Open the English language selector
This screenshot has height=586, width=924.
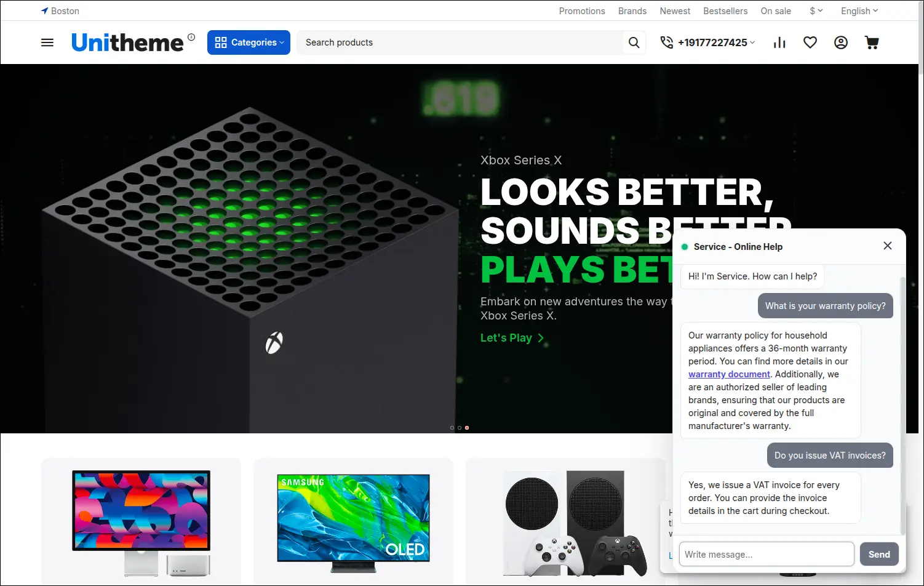coord(859,11)
